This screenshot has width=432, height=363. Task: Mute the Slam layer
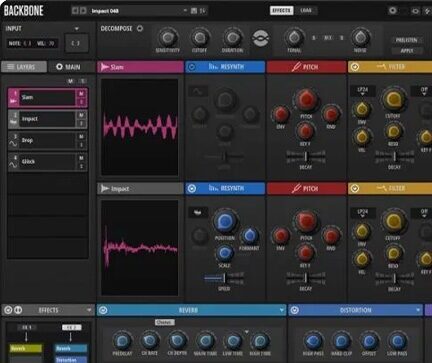coord(81,94)
